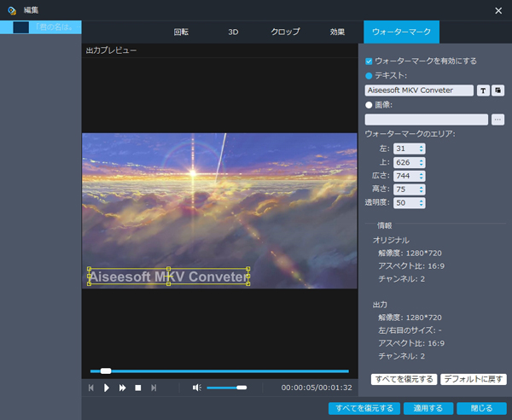Open the クロップ tab

285,32
